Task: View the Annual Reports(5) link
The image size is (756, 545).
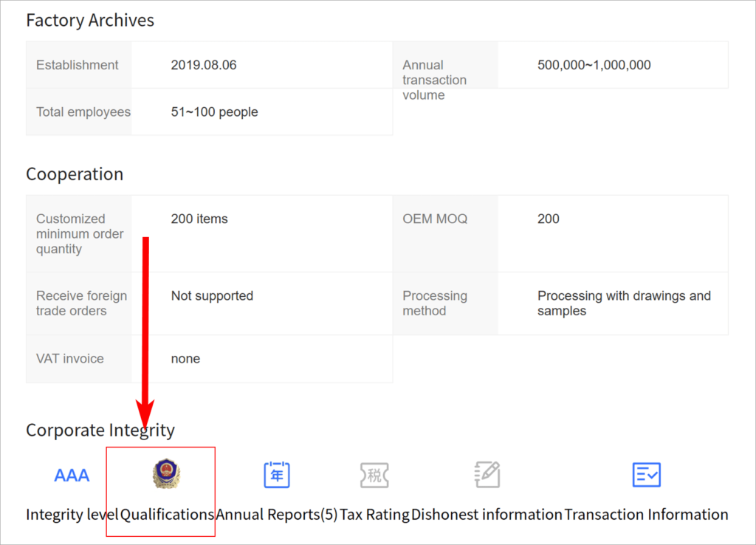Action: pyautogui.click(x=277, y=514)
